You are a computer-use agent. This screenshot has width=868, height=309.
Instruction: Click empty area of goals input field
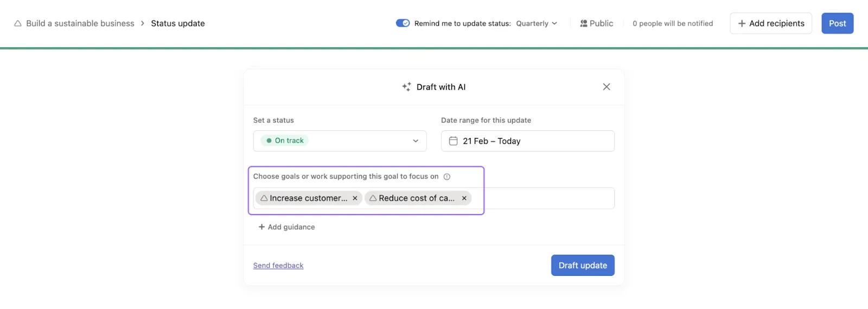pyautogui.click(x=548, y=198)
